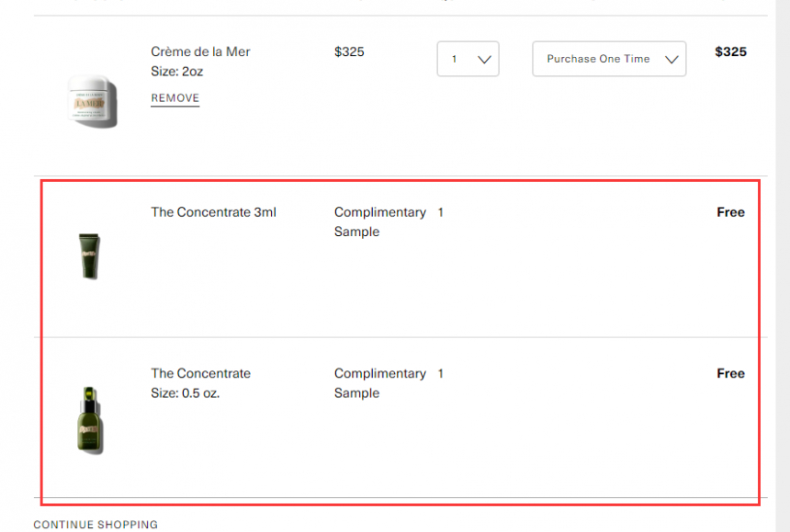The width and height of the screenshot is (790, 532).
Task: Click the Free label for Concentrate 3ml
Action: click(730, 212)
